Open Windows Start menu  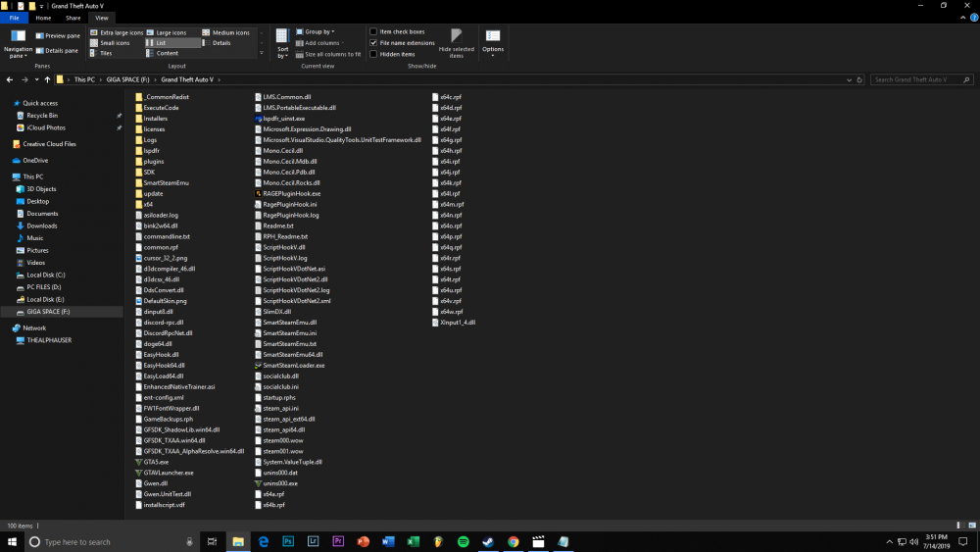12,542
